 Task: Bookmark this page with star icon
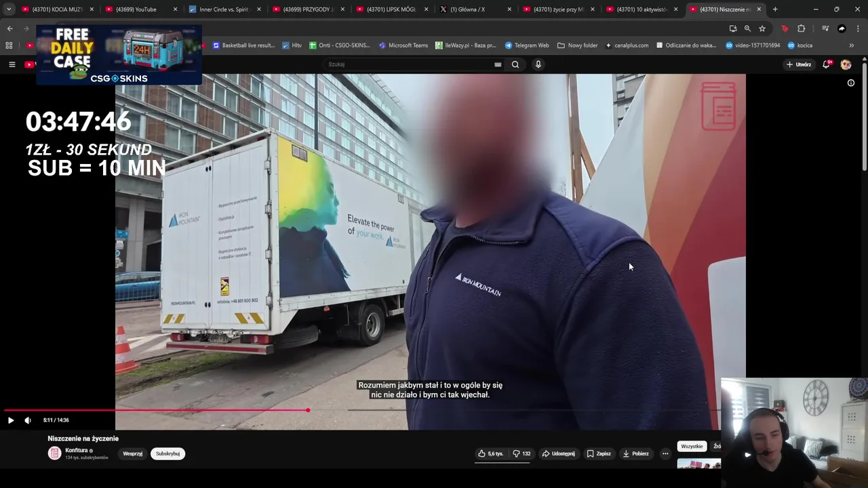click(762, 28)
